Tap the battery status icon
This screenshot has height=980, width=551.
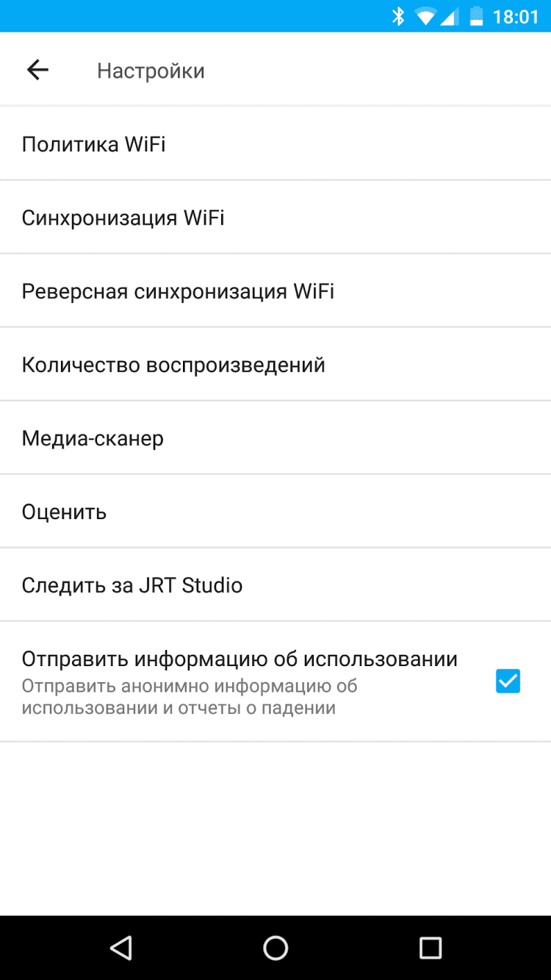click(x=477, y=16)
